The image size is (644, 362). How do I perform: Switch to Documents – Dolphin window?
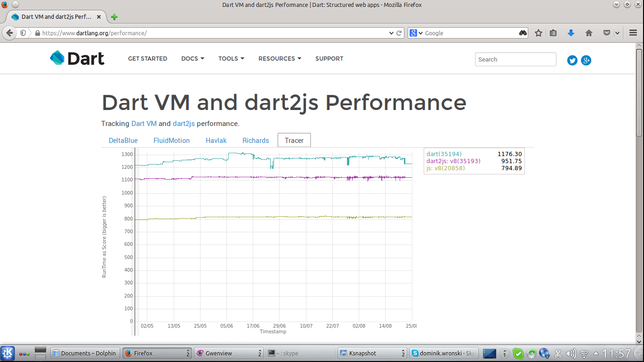(x=85, y=353)
